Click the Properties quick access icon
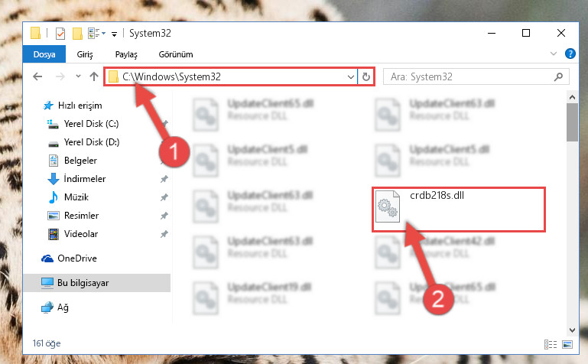This screenshot has width=588, height=364. (x=60, y=34)
